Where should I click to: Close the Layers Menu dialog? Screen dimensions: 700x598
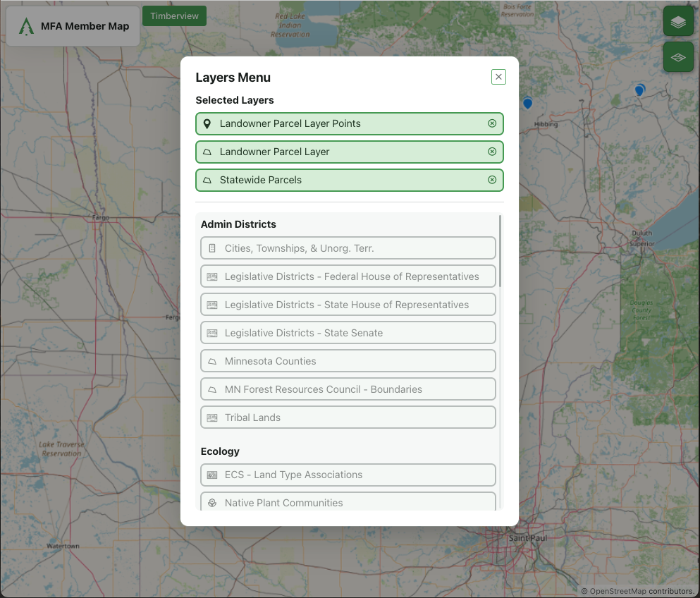coord(498,77)
